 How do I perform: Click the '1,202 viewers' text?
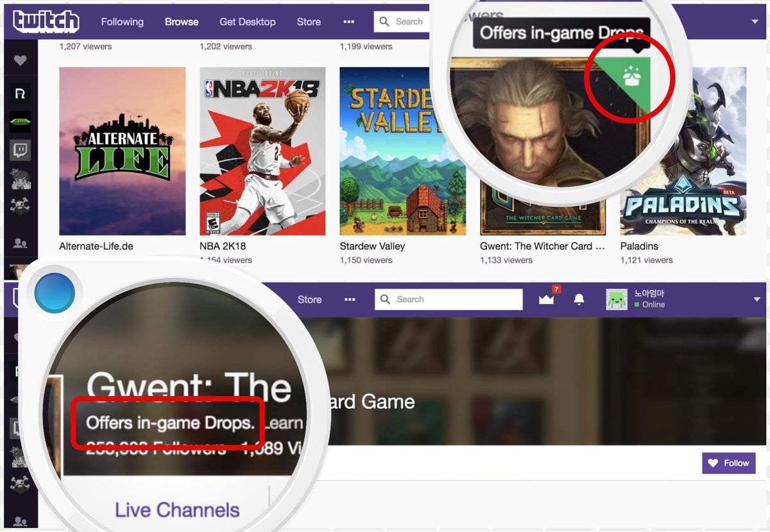click(226, 46)
